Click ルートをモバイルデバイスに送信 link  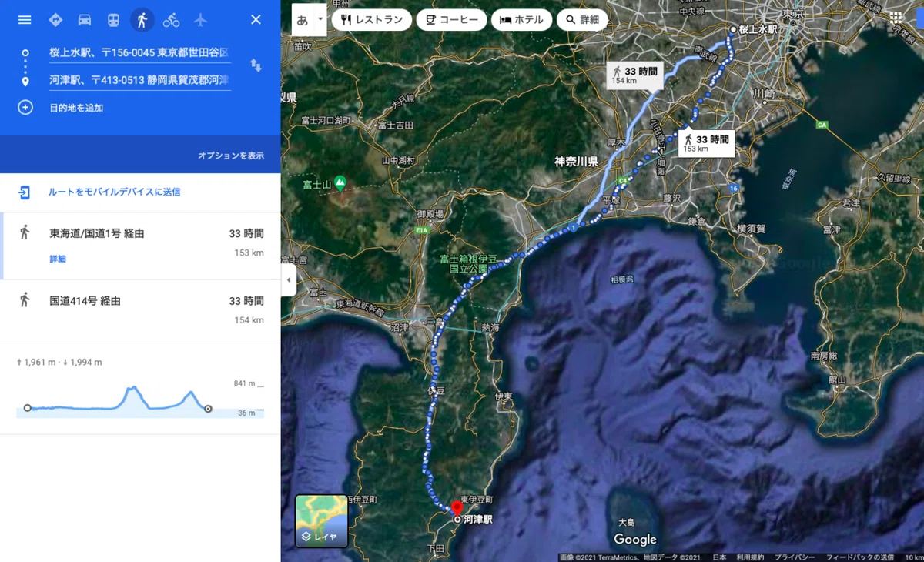click(x=115, y=192)
